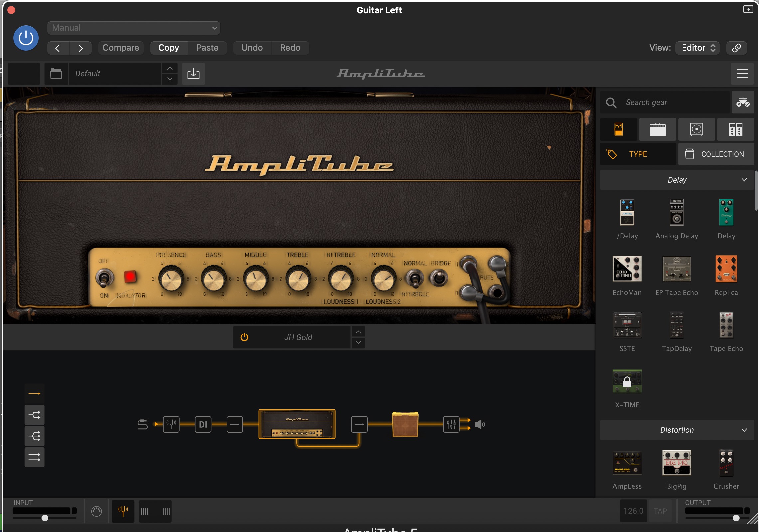Select the Tape Echo pedal
Image resolution: width=759 pixels, height=532 pixels.
(726, 325)
